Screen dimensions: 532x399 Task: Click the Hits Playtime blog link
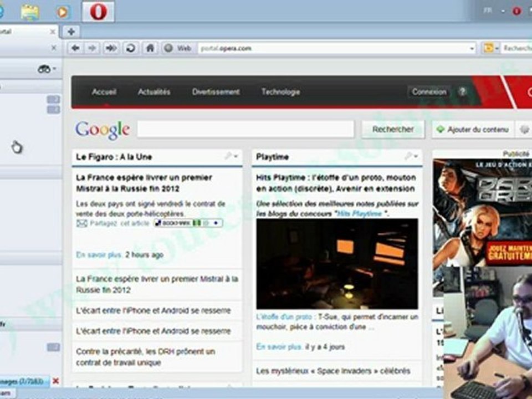pos(360,214)
